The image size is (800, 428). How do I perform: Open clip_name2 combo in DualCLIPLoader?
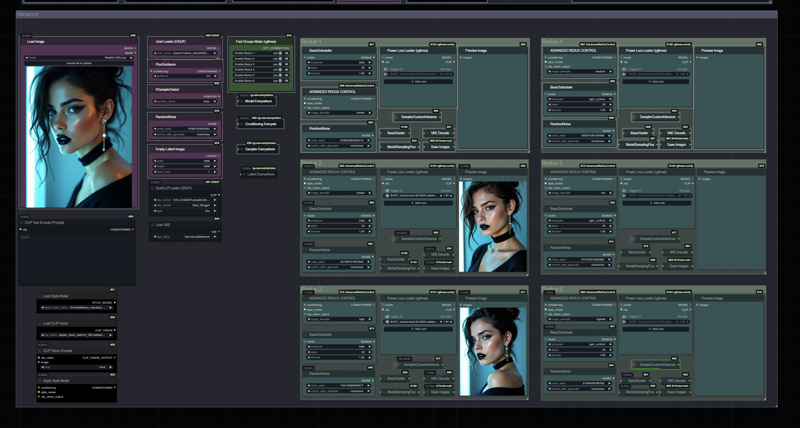click(x=185, y=205)
